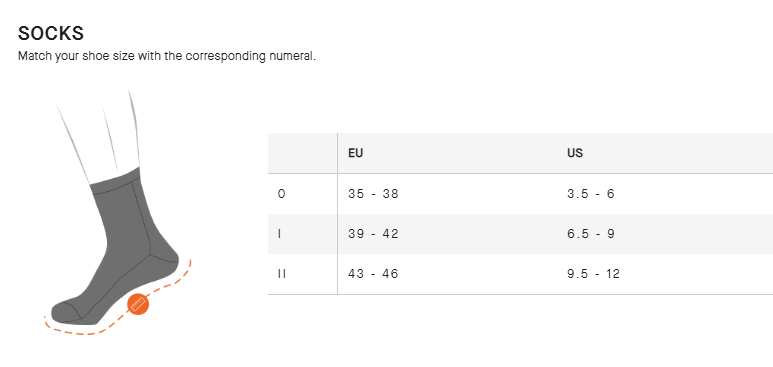Select the SOCKS heading
The width and height of the screenshot is (773, 367).
51,34
